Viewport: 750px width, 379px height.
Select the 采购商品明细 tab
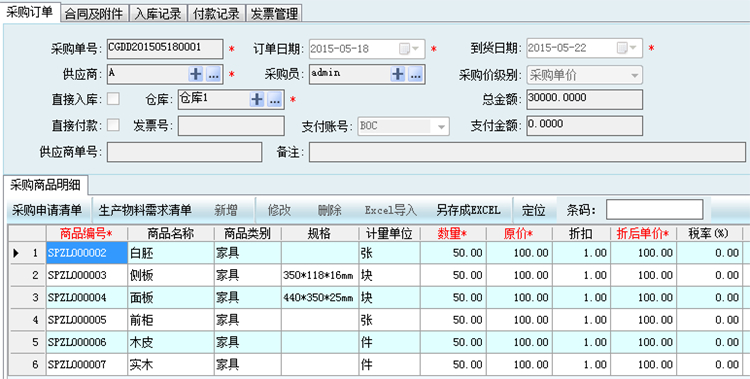[45, 185]
